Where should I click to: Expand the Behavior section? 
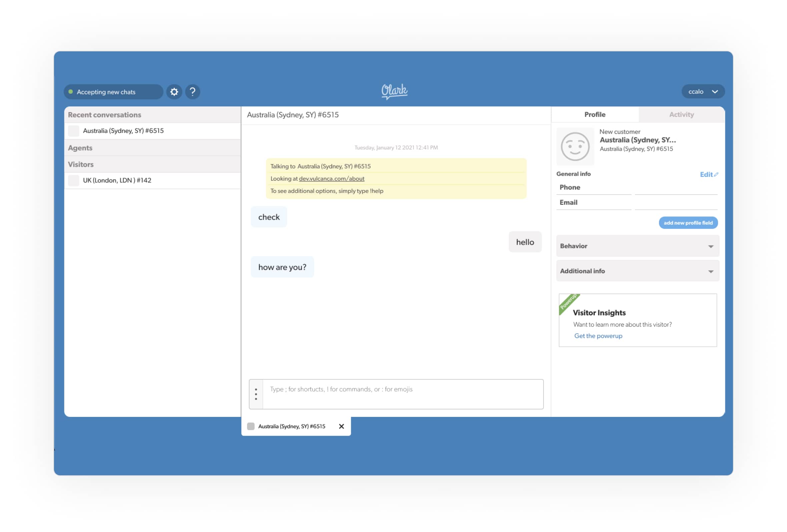coord(637,246)
